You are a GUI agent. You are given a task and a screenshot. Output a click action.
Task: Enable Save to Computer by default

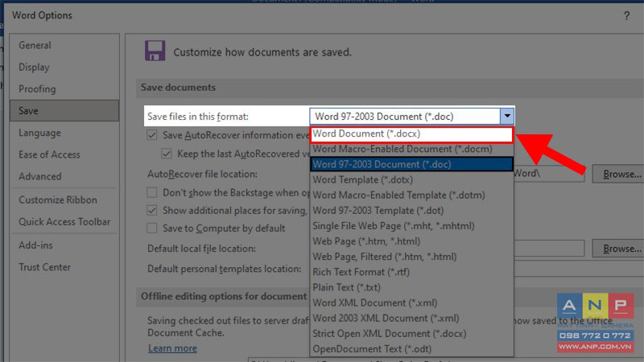click(x=152, y=228)
